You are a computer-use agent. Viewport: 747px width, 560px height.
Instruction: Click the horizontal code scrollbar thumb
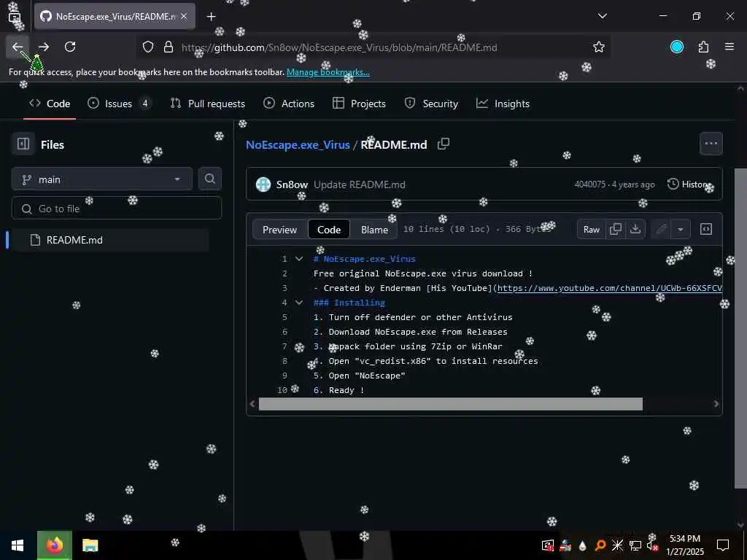tap(450, 404)
